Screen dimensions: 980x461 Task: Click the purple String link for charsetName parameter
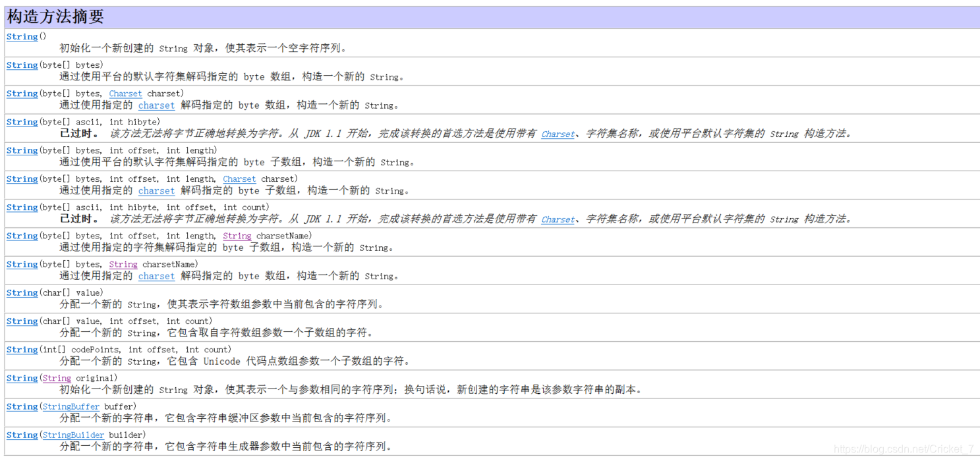[x=123, y=263]
